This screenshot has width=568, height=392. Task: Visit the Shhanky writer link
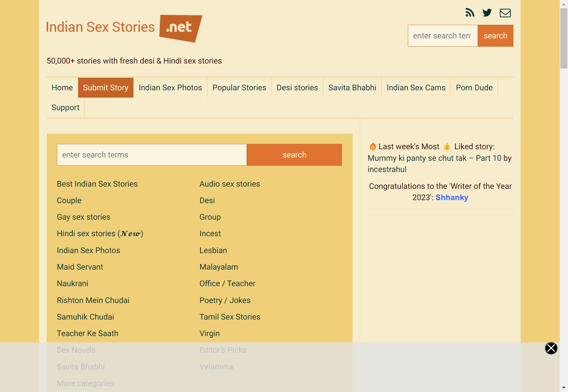451,197
